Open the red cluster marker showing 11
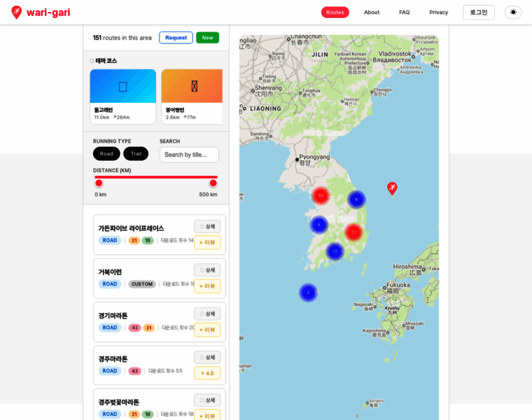The height and width of the screenshot is (420, 532). click(x=353, y=232)
